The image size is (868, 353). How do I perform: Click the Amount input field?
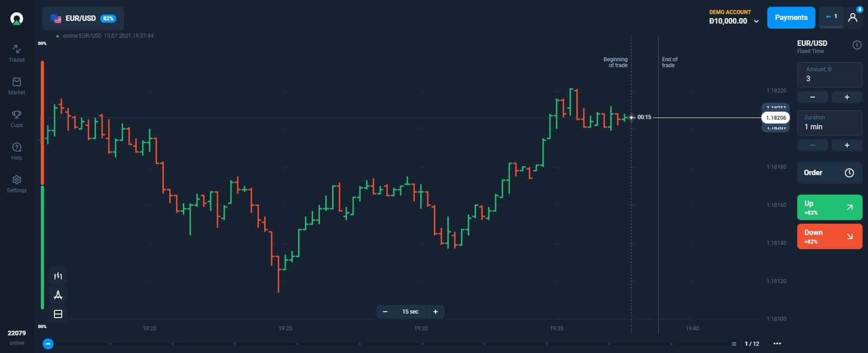coord(829,75)
